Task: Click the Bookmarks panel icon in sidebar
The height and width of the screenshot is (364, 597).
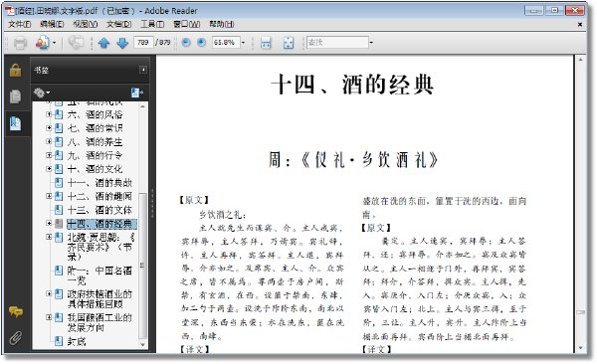Action: (15, 123)
